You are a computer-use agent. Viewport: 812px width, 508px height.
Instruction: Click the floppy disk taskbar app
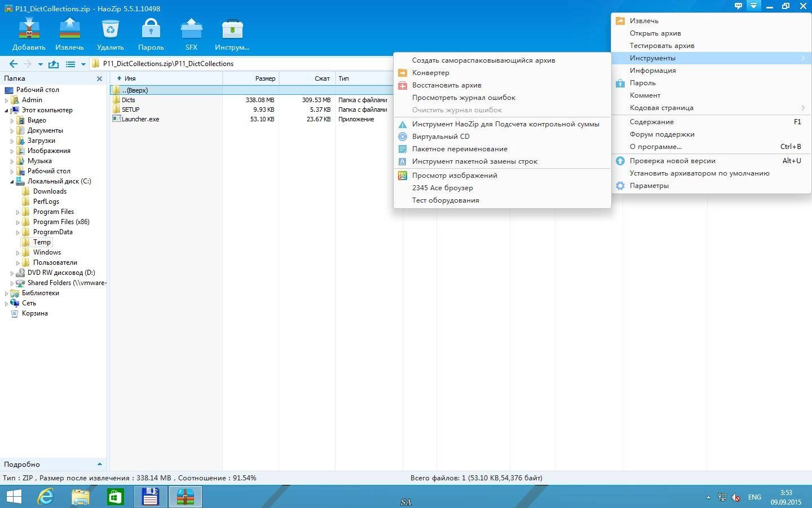(x=150, y=497)
